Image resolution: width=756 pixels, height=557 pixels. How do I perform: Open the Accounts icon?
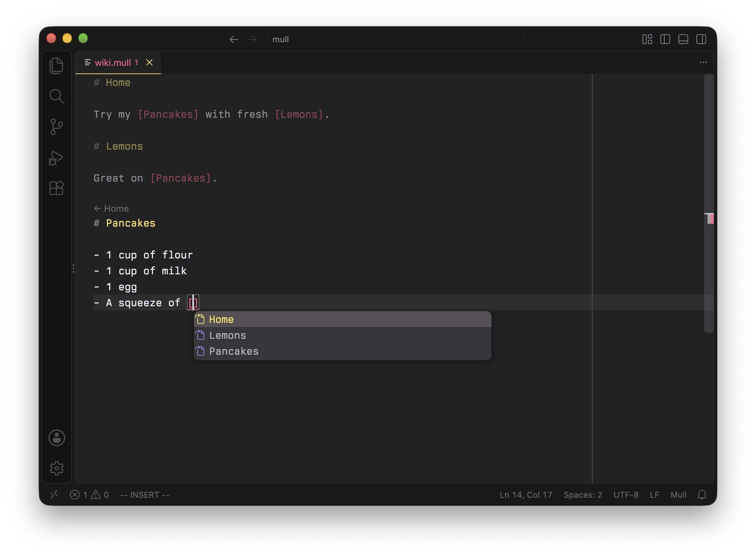click(x=57, y=438)
